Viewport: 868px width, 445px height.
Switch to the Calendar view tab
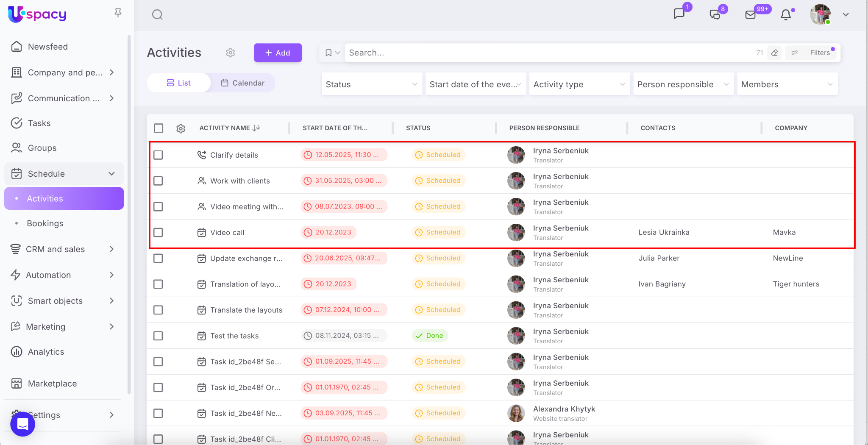click(243, 83)
